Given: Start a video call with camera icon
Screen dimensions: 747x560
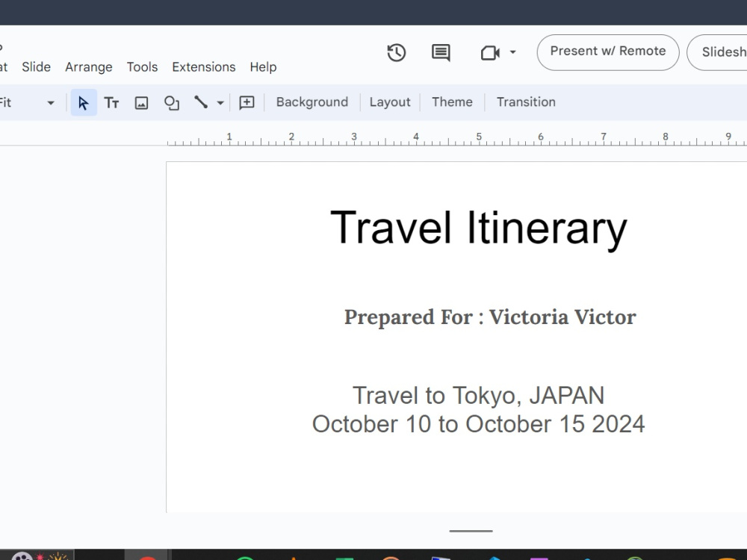Looking at the screenshot, I should pos(490,52).
